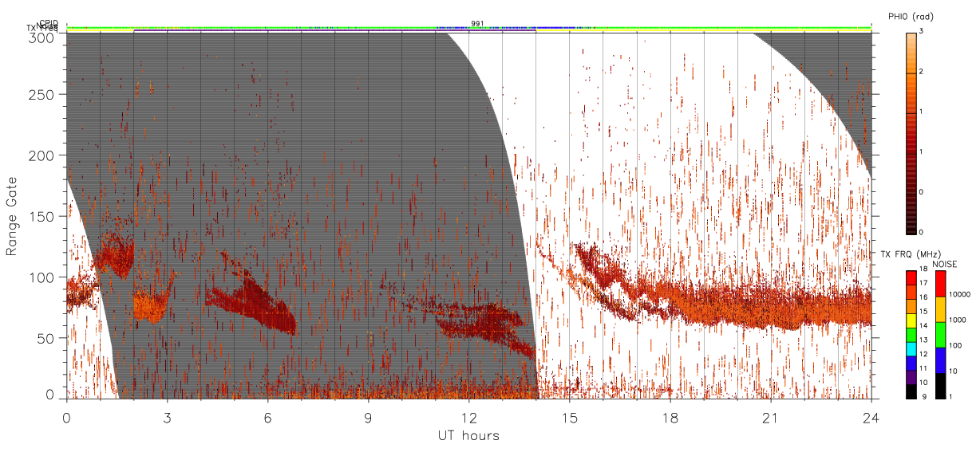Select the red swatch in NOISE legend
The width and height of the screenshot is (980, 452).
(x=941, y=284)
